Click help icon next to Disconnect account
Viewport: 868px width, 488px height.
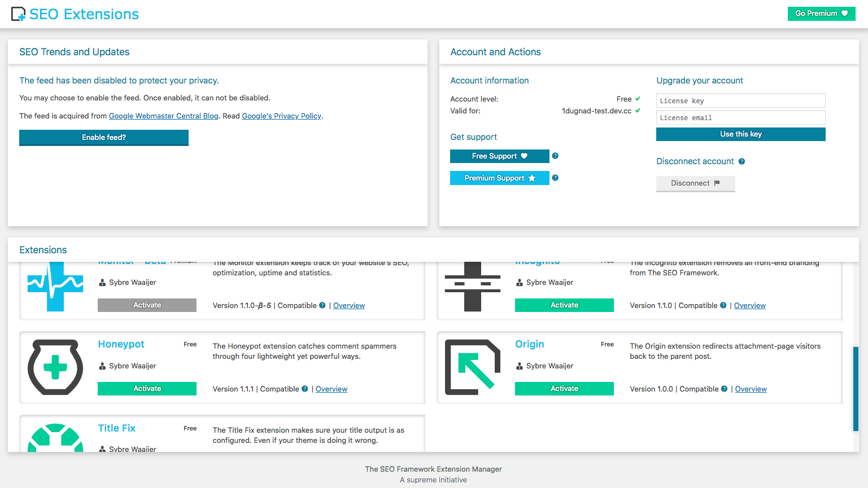(x=741, y=161)
